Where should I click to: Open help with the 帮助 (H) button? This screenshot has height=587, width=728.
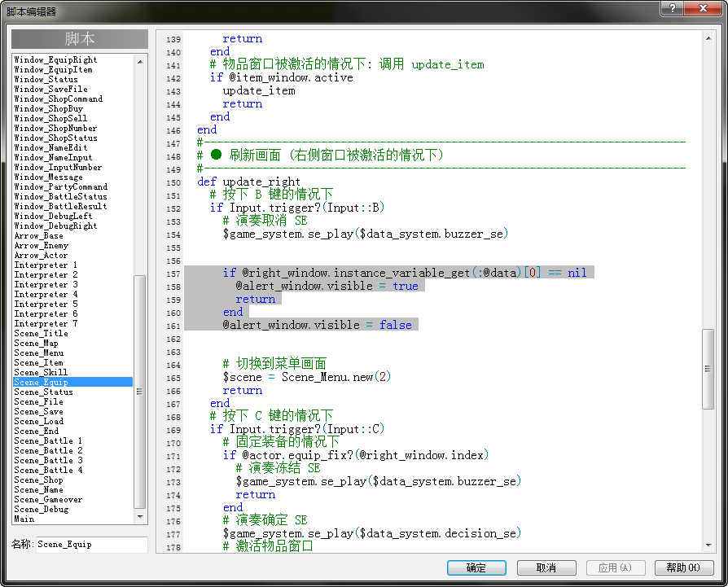(684, 567)
